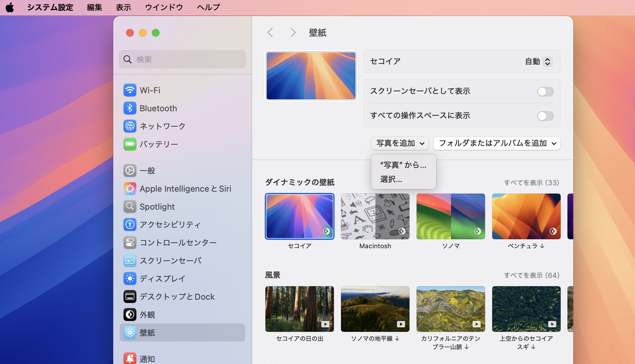Open デスクトップと Dock settings
The width and height of the screenshot is (635, 364).
pyautogui.click(x=177, y=297)
